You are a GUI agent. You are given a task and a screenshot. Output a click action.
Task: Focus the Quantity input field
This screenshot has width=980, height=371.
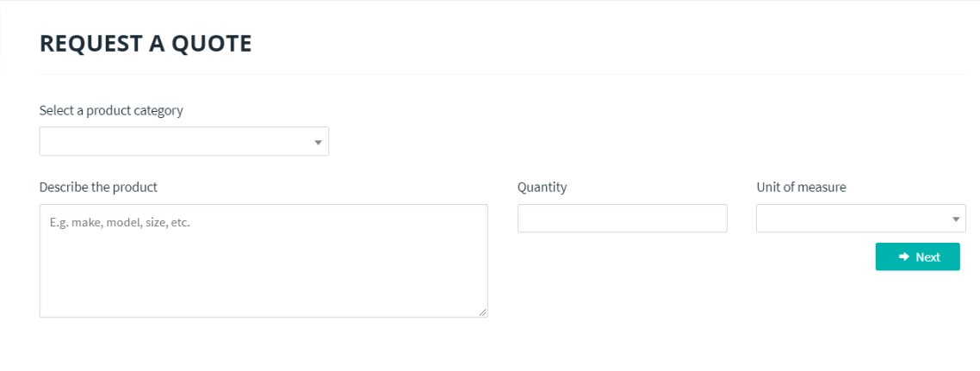pyautogui.click(x=622, y=219)
